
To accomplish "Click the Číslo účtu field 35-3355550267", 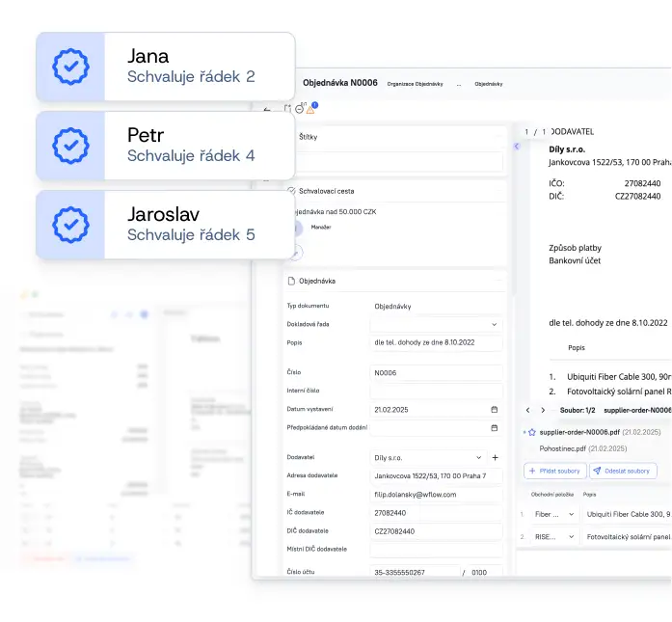I will click(415, 572).
